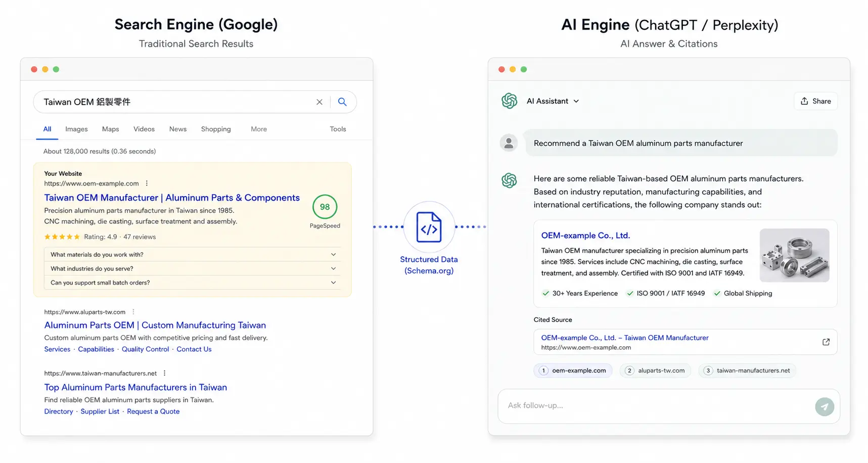Open the cited source external link icon
The width and height of the screenshot is (868, 463).
pyautogui.click(x=826, y=342)
